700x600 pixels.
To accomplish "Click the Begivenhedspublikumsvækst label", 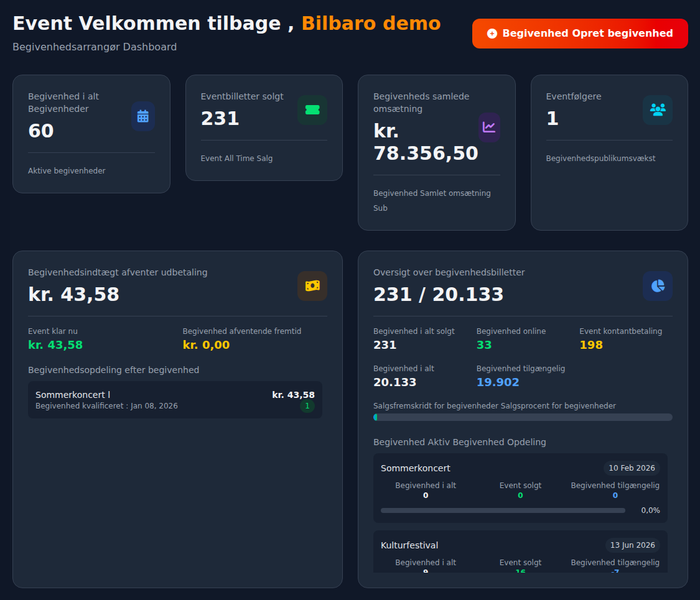I will pyautogui.click(x=601, y=159).
